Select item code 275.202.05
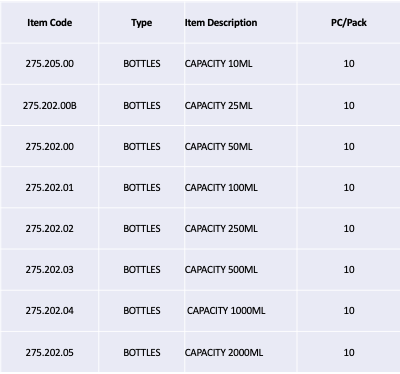 tap(50, 353)
